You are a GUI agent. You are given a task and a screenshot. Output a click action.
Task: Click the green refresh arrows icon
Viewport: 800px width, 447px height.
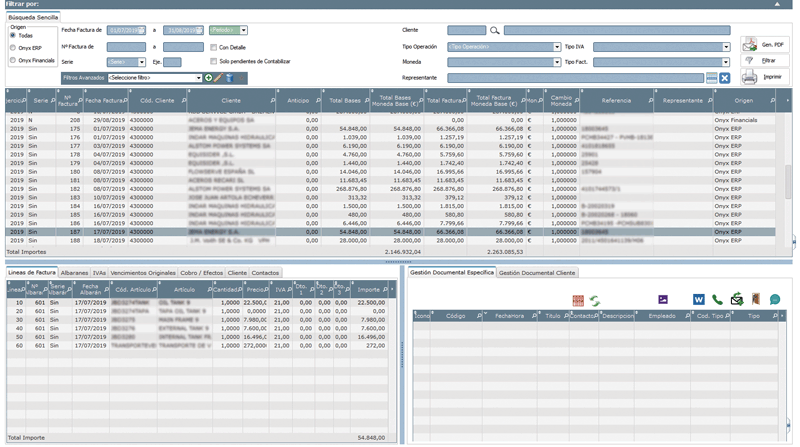(593, 300)
